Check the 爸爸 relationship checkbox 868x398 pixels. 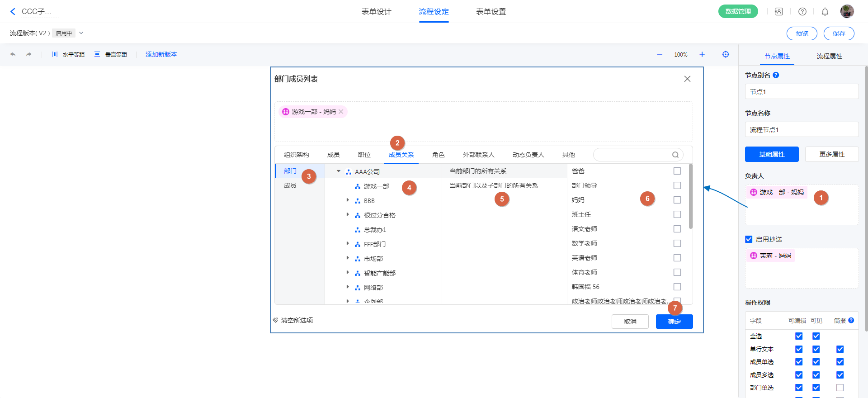pyautogui.click(x=677, y=171)
